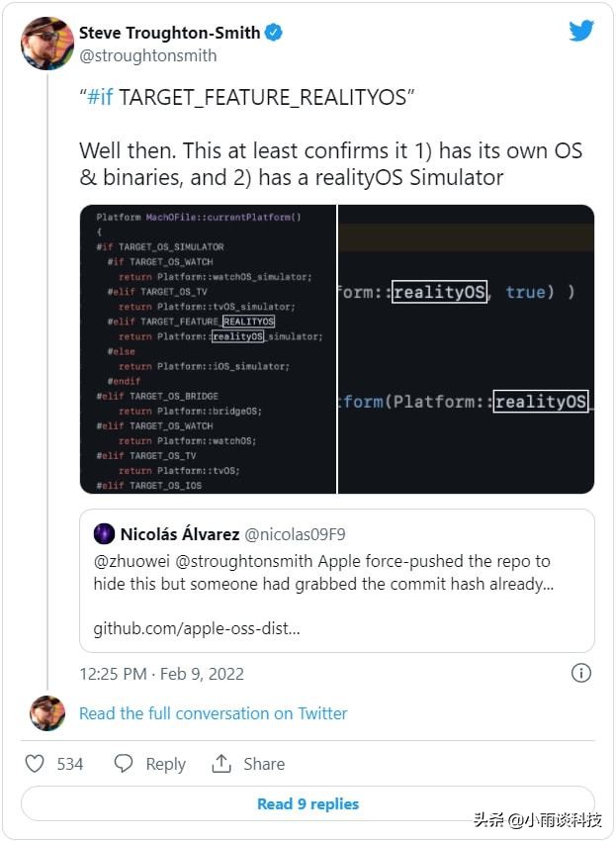616x842 pixels.
Task: Click the Twitter bird logo
Action: (x=582, y=31)
